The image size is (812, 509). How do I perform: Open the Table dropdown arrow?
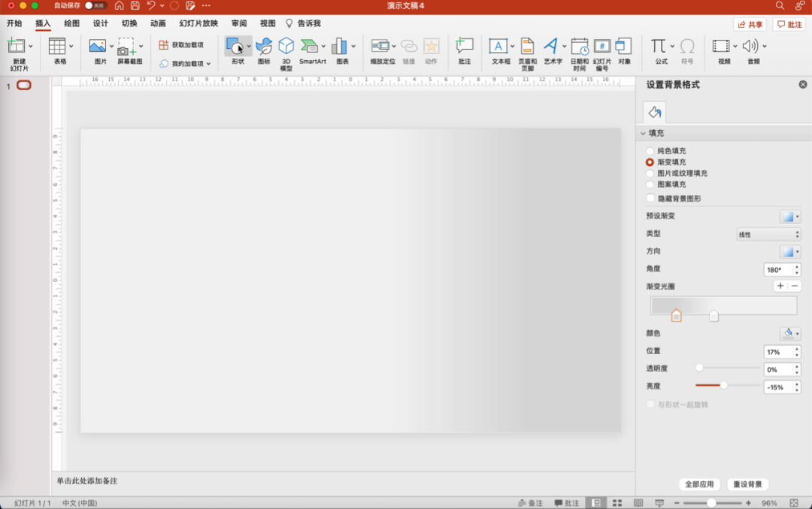pyautogui.click(x=71, y=46)
